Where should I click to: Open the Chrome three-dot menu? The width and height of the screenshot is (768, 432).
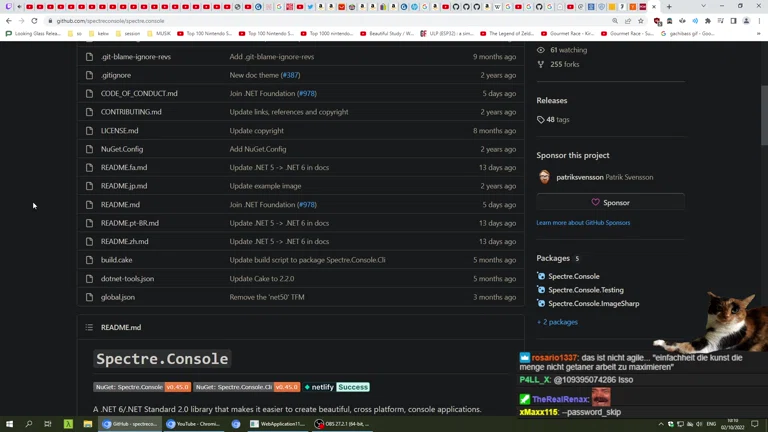click(x=759, y=21)
